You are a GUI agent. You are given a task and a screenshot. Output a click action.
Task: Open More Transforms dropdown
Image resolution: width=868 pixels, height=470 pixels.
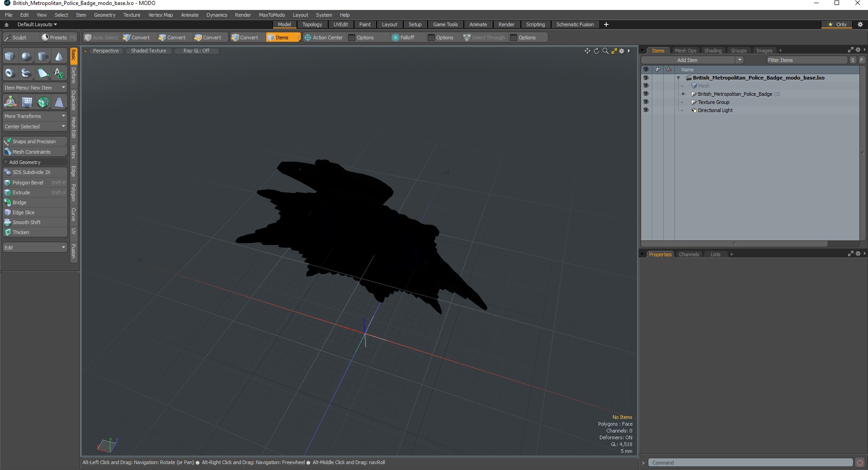[x=35, y=116]
